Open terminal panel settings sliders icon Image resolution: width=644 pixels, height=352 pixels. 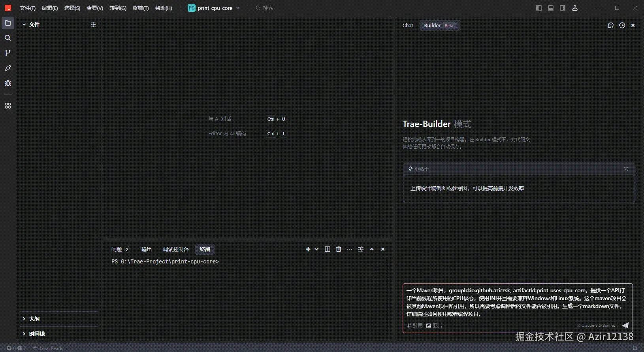[361, 249]
